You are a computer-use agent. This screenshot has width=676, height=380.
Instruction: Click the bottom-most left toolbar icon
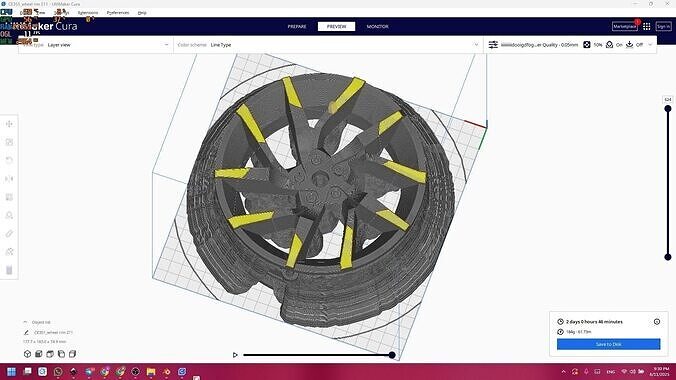tap(9, 270)
